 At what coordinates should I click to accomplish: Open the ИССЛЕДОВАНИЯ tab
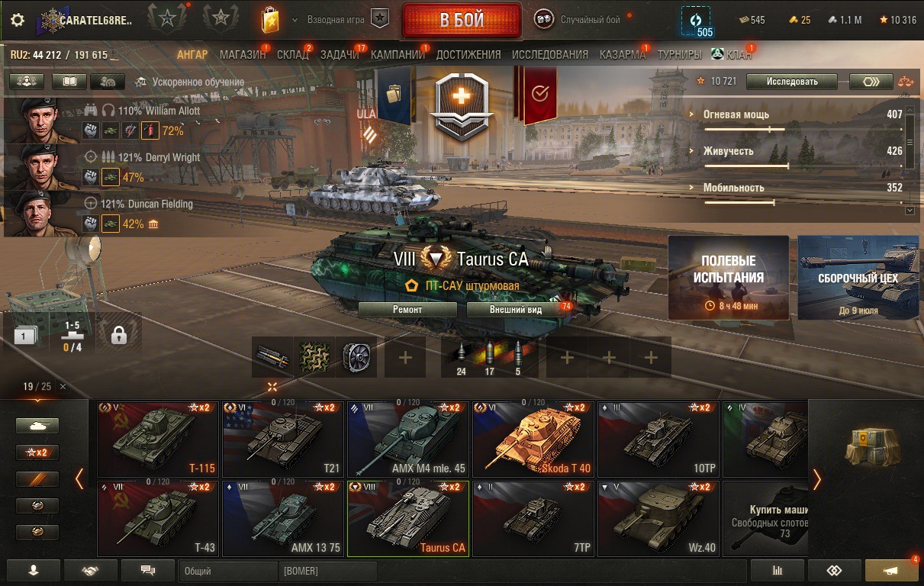[550, 55]
